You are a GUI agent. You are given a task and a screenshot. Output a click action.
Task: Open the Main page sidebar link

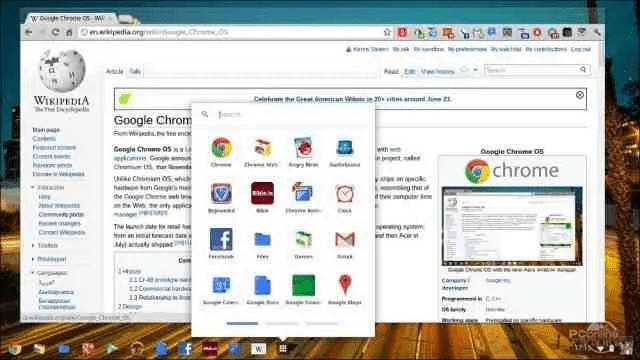[x=46, y=130]
